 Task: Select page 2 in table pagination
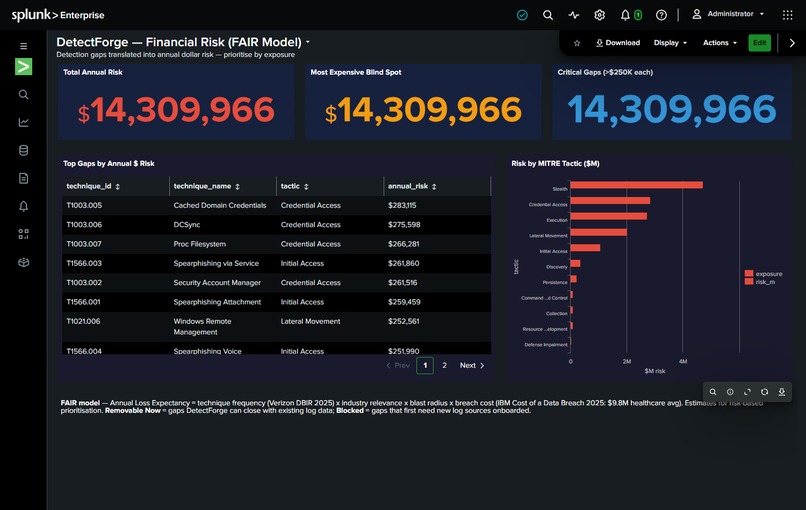coord(445,366)
